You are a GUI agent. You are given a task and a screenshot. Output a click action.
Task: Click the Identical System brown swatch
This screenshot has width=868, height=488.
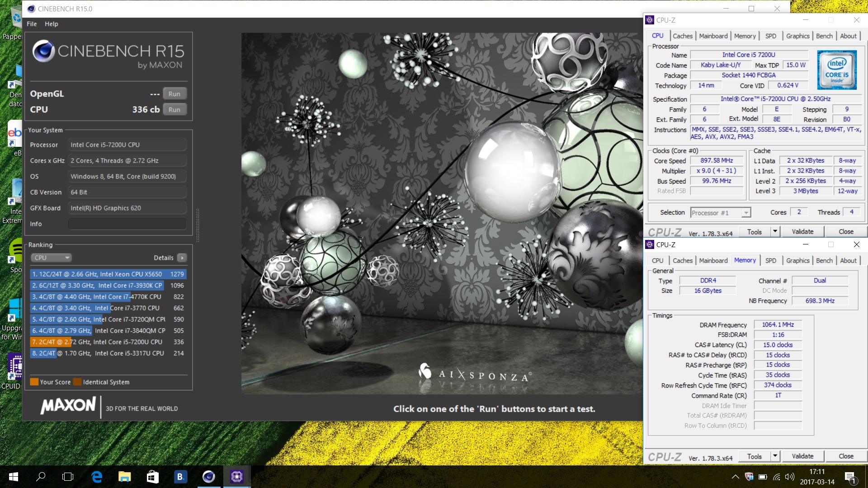[77, 382]
